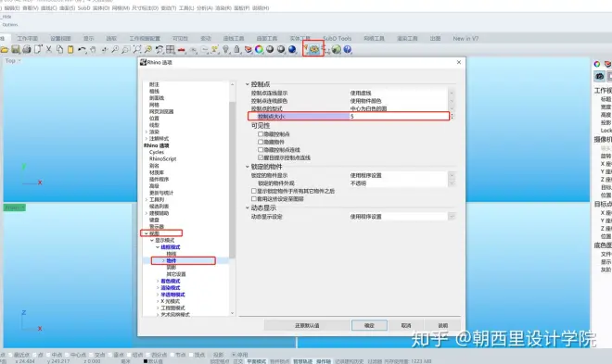
Task: Click the 确定 button in dialog
Action: (x=369, y=325)
